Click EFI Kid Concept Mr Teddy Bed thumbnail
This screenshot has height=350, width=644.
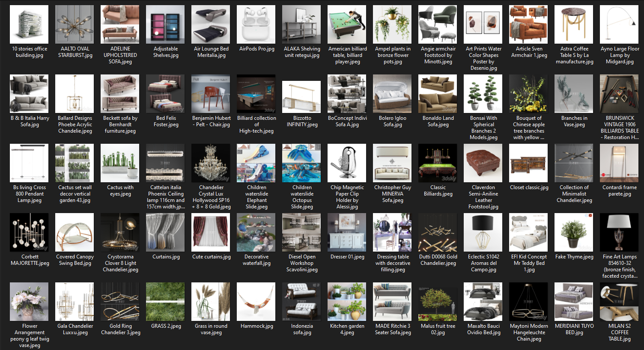click(x=529, y=232)
